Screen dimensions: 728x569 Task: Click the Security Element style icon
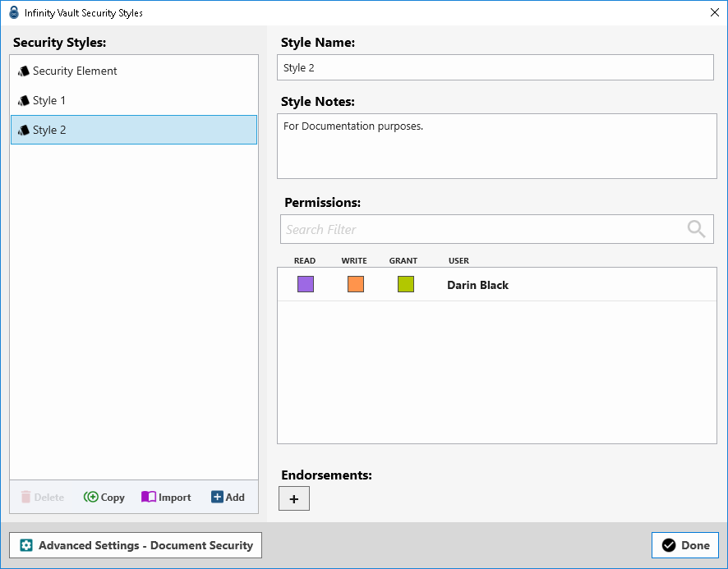point(23,71)
